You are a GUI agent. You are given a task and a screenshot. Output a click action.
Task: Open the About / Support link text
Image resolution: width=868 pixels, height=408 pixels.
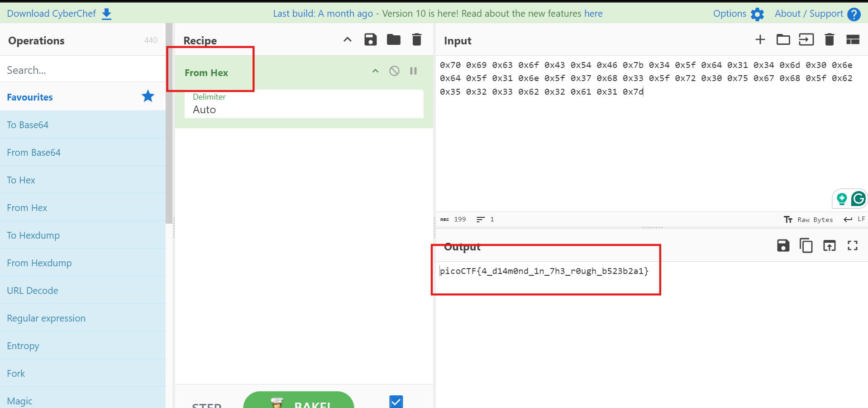809,14
